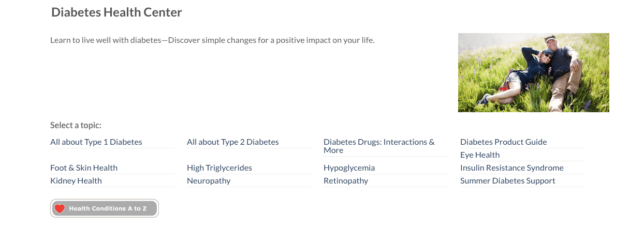Open Insulin Resistance Syndrome link
The height and width of the screenshot is (244, 644).
pyautogui.click(x=512, y=167)
